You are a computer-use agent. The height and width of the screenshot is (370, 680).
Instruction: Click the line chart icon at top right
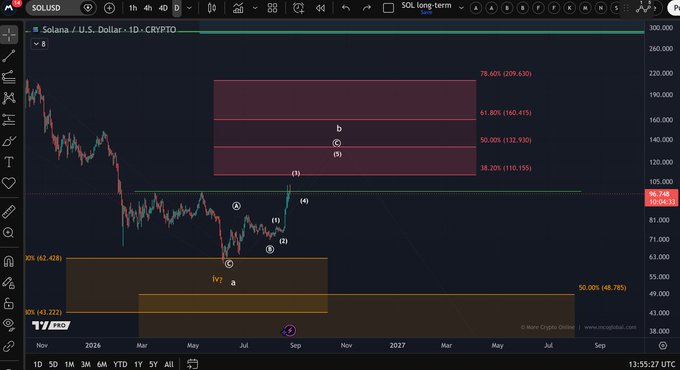(644, 7)
